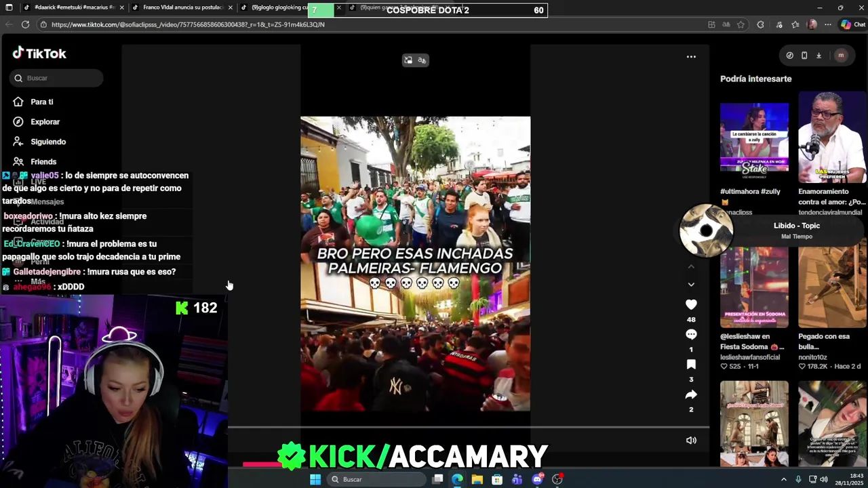
Task: Close the 'Franco Vidal anuncia' browser tab
Action: pyautogui.click(x=231, y=7)
